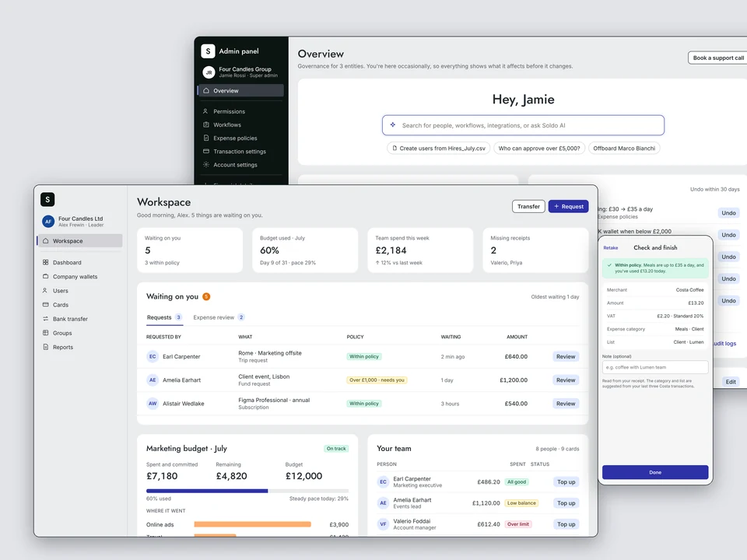Open Bank transfer in the sidebar
747x560 pixels.
pyautogui.click(x=70, y=319)
